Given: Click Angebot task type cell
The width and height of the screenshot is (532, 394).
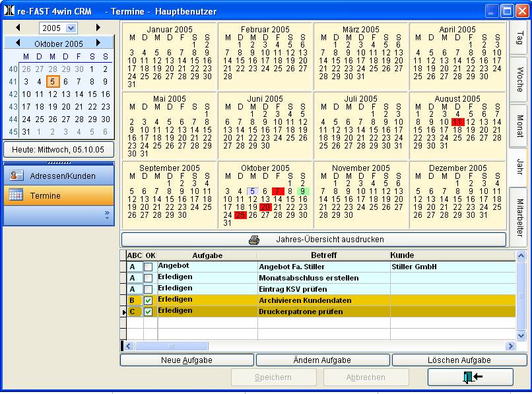Looking at the screenshot, I should [207, 267].
